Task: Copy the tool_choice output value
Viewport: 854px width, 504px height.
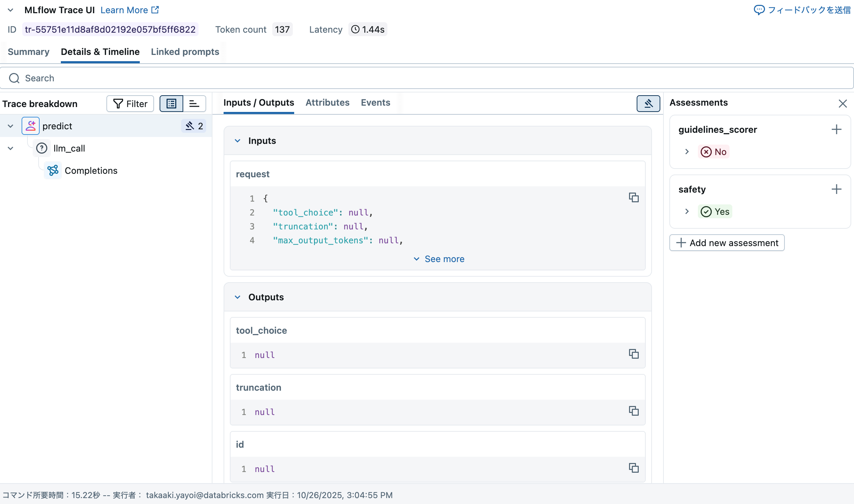Action: 634,354
